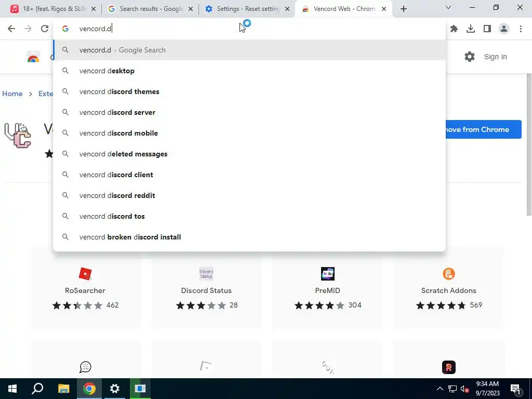Choose 'vencord desktop' suggestion
This screenshot has width=532, height=399.
pyautogui.click(x=249, y=71)
